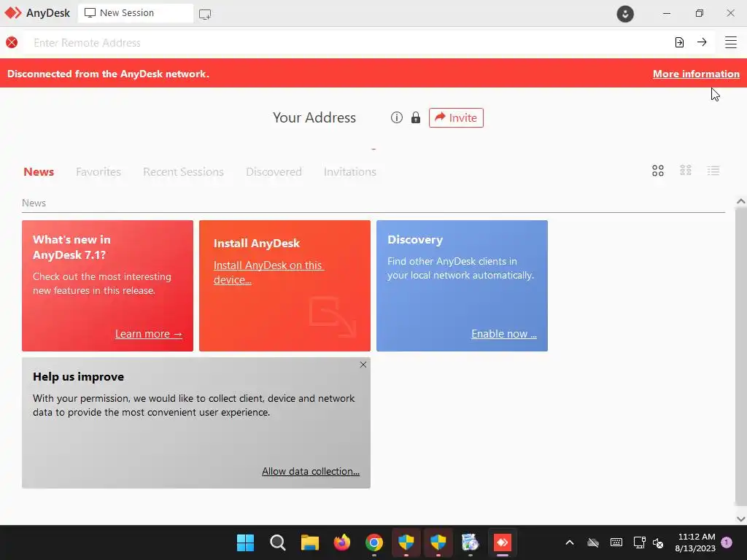This screenshot has width=747, height=560.
Task: Open the hamburger main menu
Action: tap(731, 42)
